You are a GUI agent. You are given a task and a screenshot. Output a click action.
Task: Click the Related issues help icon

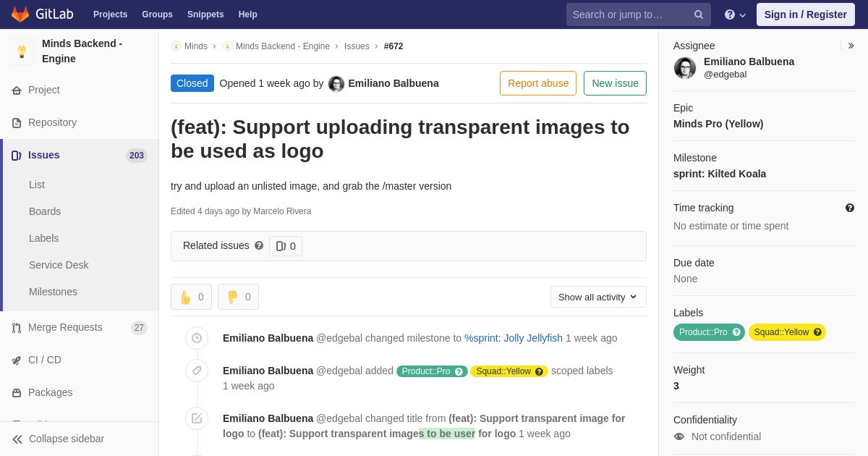click(259, 245)
